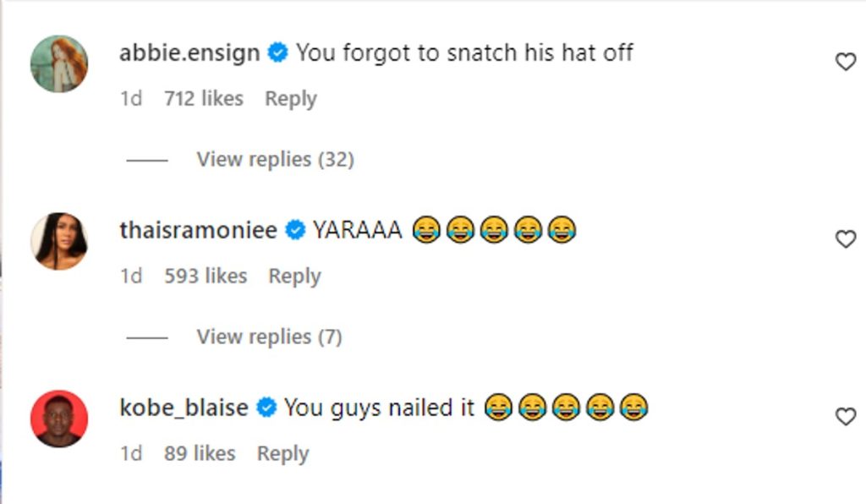Reply to thaisramoniee's comment
Image resolution: width=866 pixels, height=504 pixels.
[x=294, y=277]
